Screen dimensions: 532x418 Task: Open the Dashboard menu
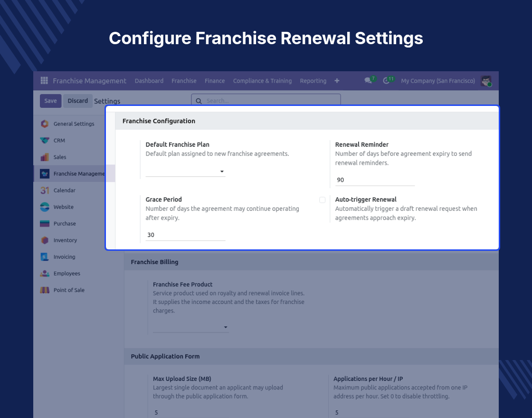pos(149,81)
